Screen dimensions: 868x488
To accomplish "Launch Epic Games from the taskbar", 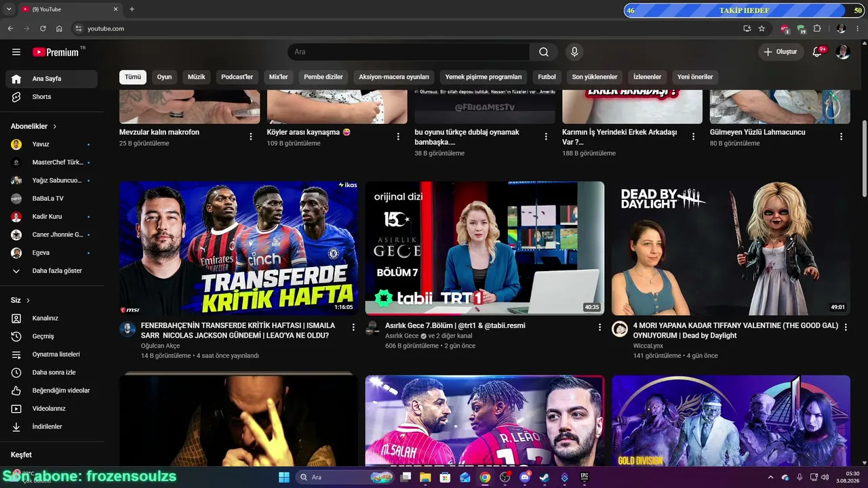I will click(x=584, y=477).
